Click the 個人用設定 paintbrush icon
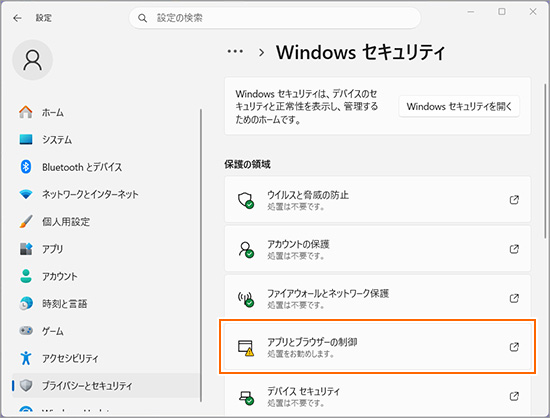The width and height of the screenshot is (550, 418). [x=26, y=221]
